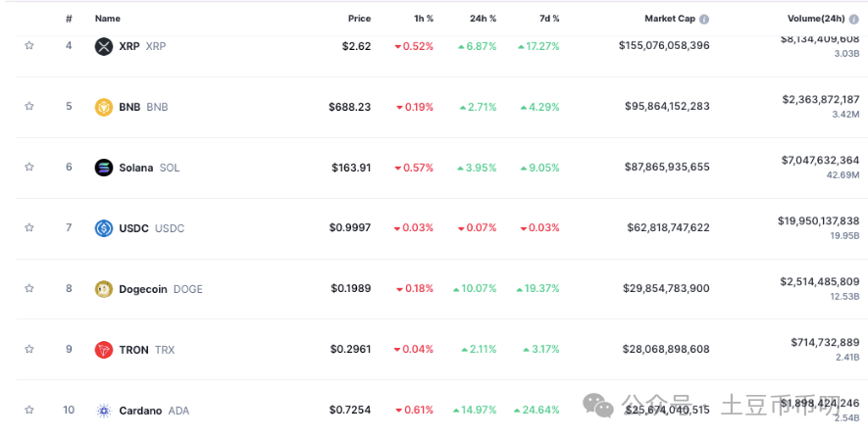Click the BNB coin logo icon

coord(103,107)
